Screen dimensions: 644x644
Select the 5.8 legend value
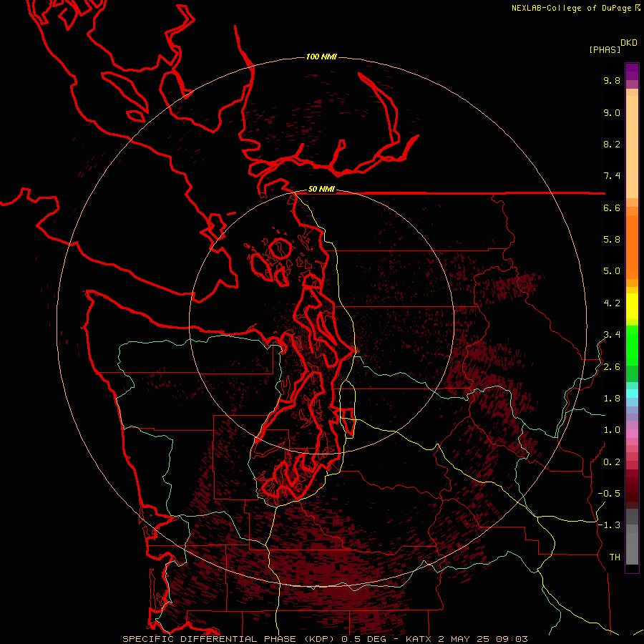[612, 240]
